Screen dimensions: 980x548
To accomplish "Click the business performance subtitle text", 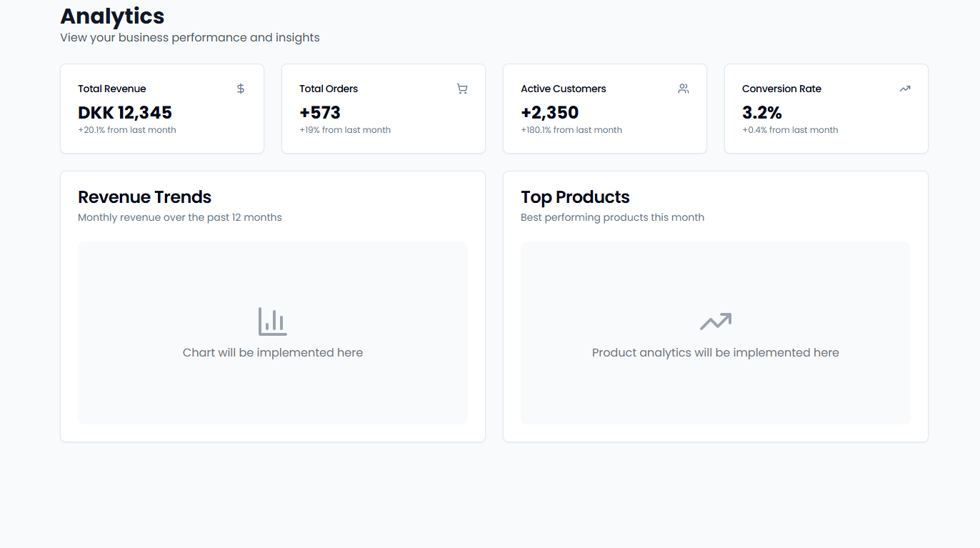I will click(x=189, y=37).
